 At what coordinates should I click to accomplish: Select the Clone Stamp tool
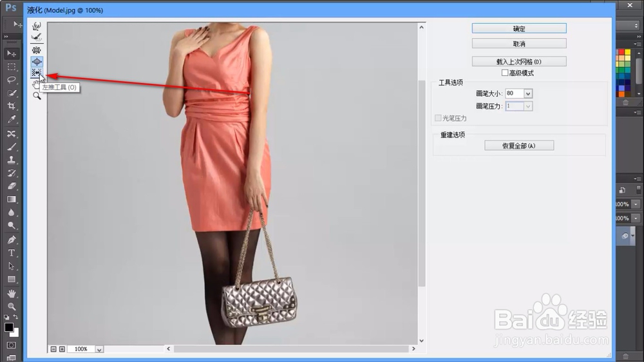12,160
